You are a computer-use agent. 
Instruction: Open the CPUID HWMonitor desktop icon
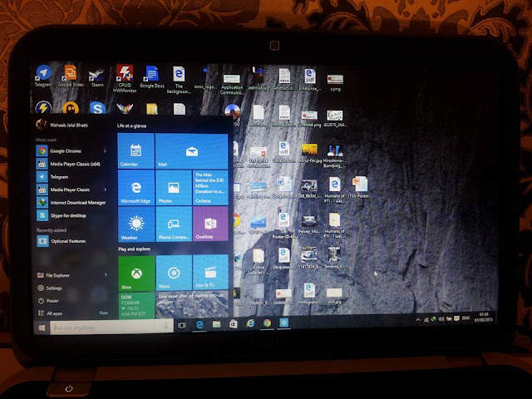(125, 79)
